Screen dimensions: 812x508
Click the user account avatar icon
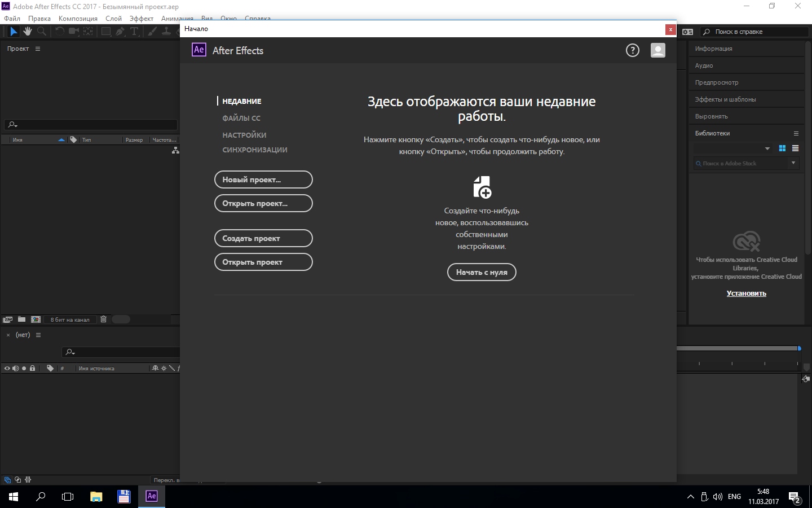click(658, 51)
